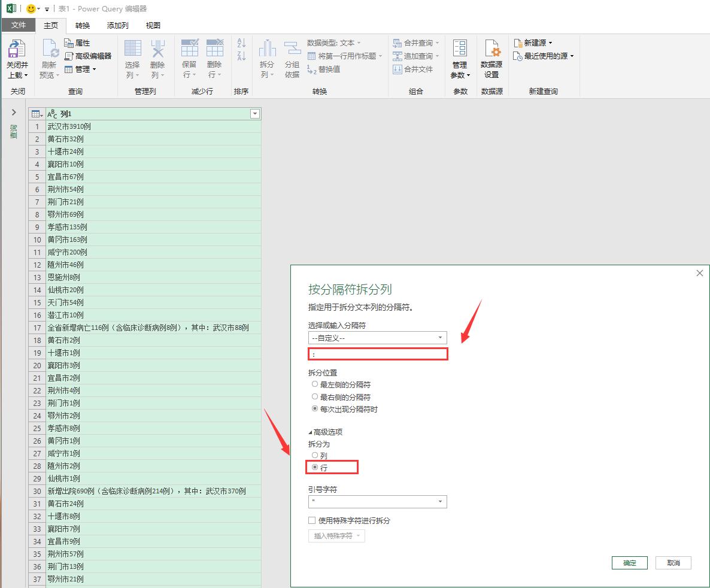Screen dimensions: 710x588
Task: Open the --自定义-- delimiter dropdown
Action: pyautogui.click(x=439, y=338)
